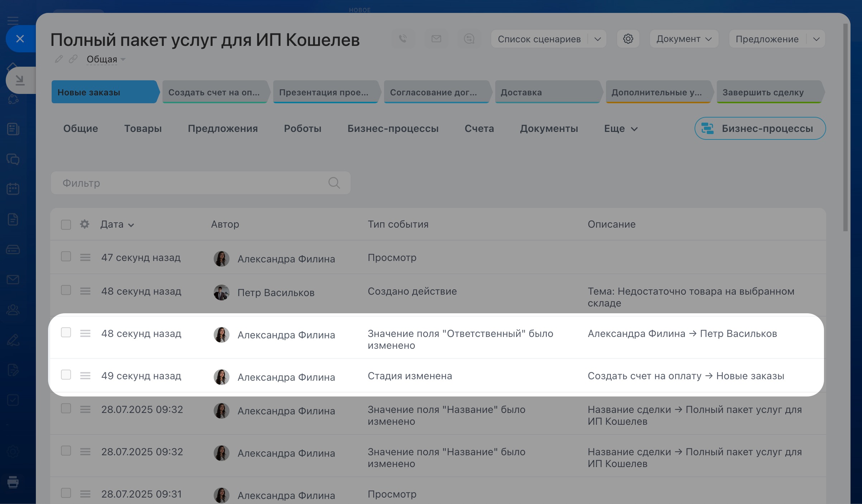Open the contacts people icon in the left sidebar
Screen dimensions: 862x504
pyautogui.click(x=13, y=309)
